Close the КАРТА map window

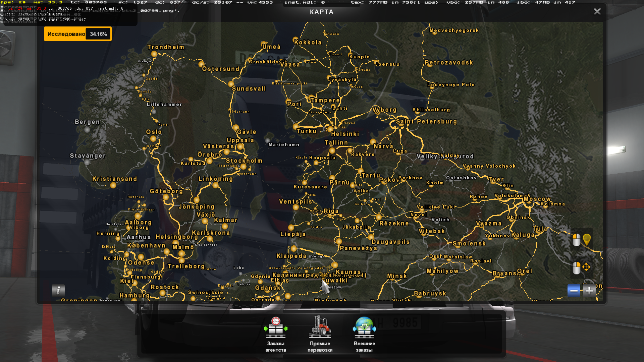(x=597, y=12)
